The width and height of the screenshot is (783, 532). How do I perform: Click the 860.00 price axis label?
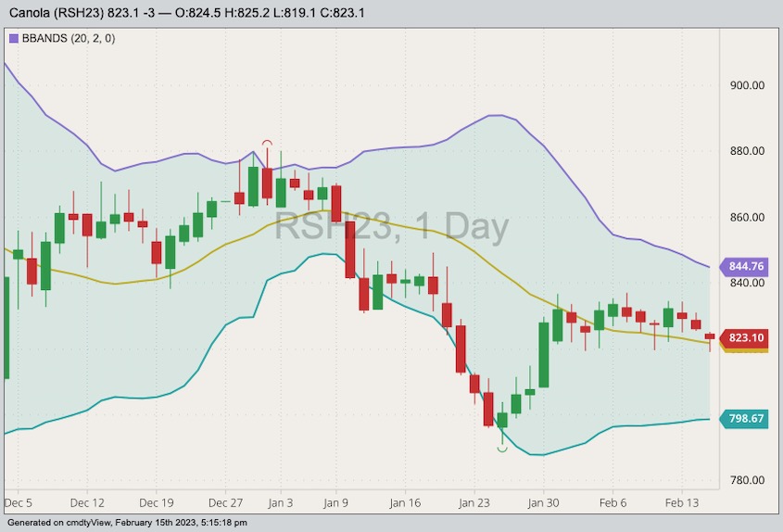pos(747,217)
